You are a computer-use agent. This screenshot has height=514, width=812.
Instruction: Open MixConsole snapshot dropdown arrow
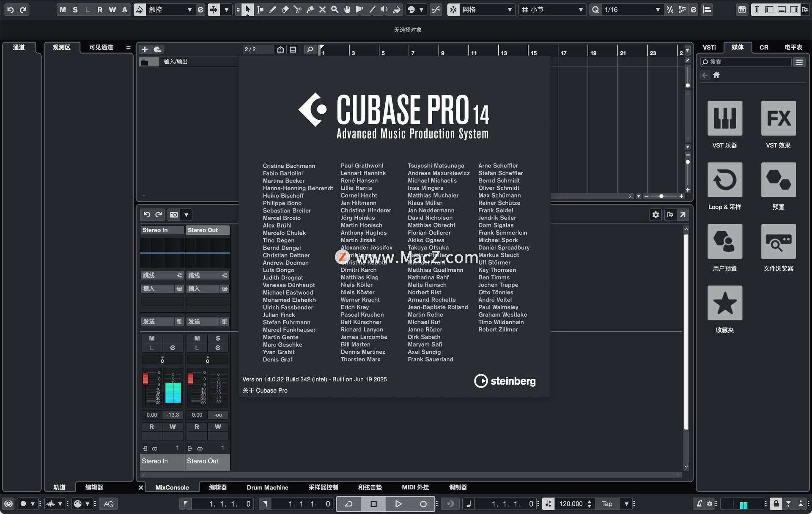click(x=186, y=215)
